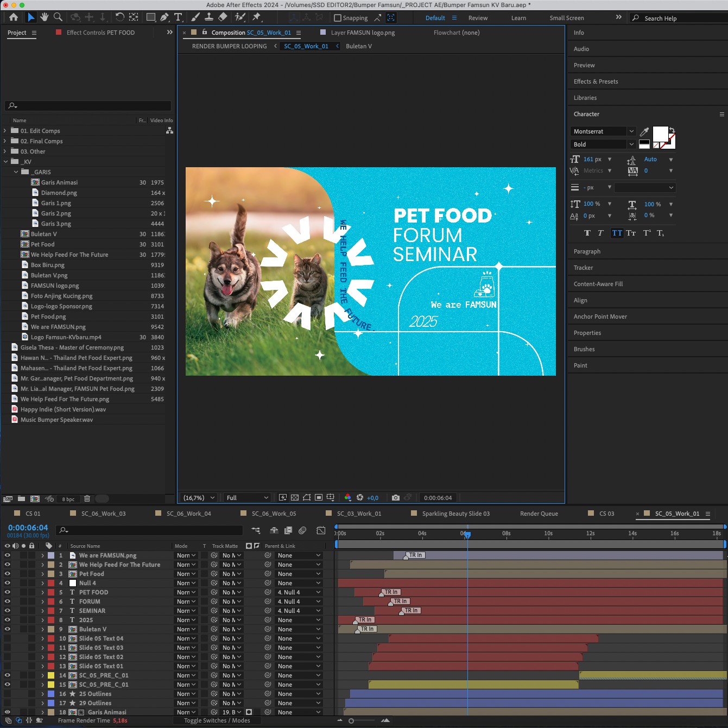Select Happy Indie (Short Version).wav file
This screenshot has height=728, width=728.
tap(63, 409)
